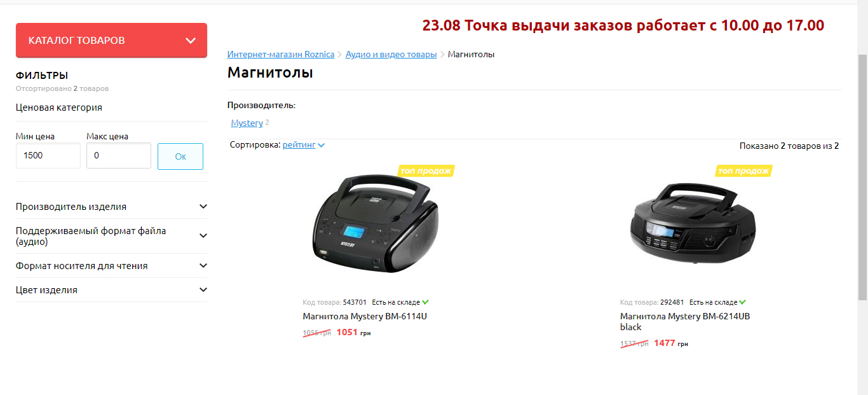Expand the Производитель изделия filter
Viewport: 868px width, 395px height.
(111, 207)
